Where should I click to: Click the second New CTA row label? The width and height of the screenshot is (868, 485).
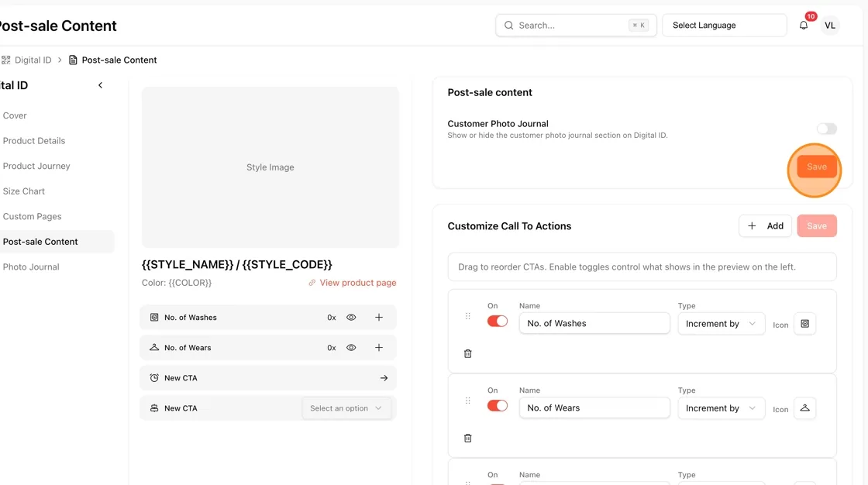tap(181, 408)
